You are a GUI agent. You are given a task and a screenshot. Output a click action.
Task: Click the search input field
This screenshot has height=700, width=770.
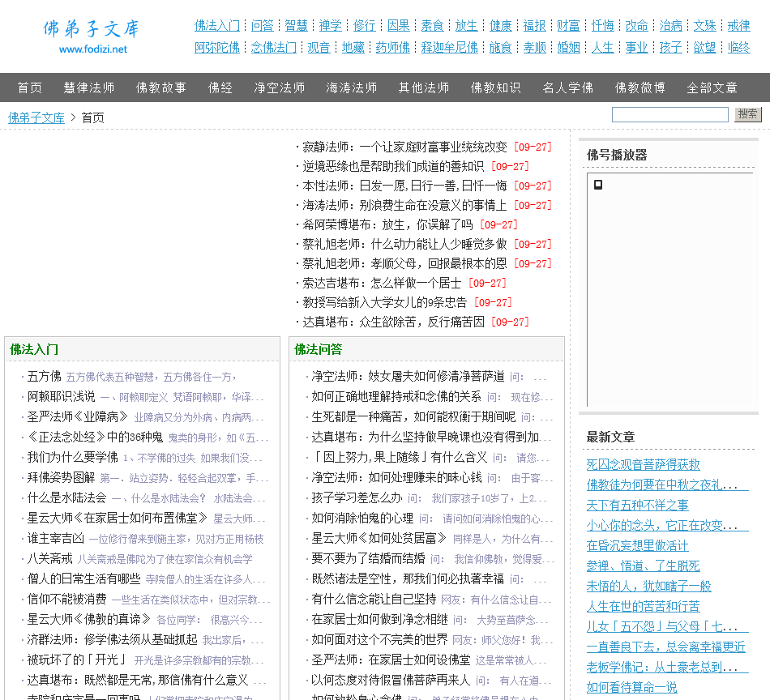[669, 115]
